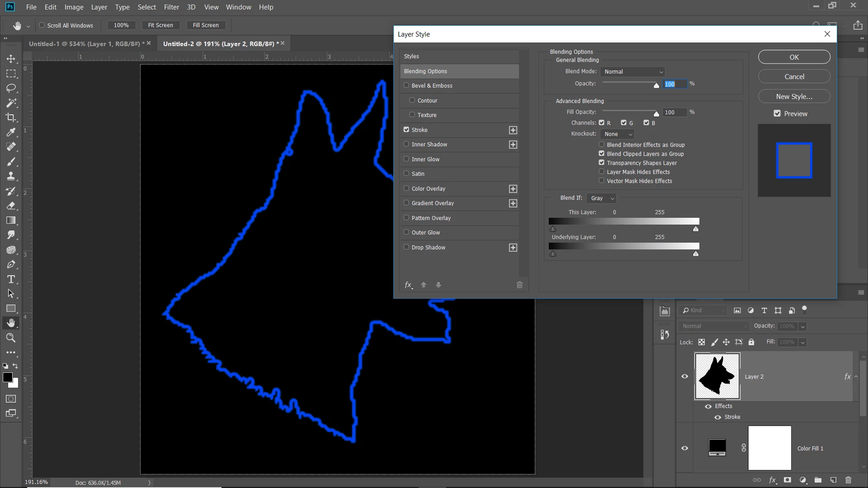This screenshot has width=868, height=488.
Task: Open the Knockout None dropdown
Action: click(x=618, y=134)
